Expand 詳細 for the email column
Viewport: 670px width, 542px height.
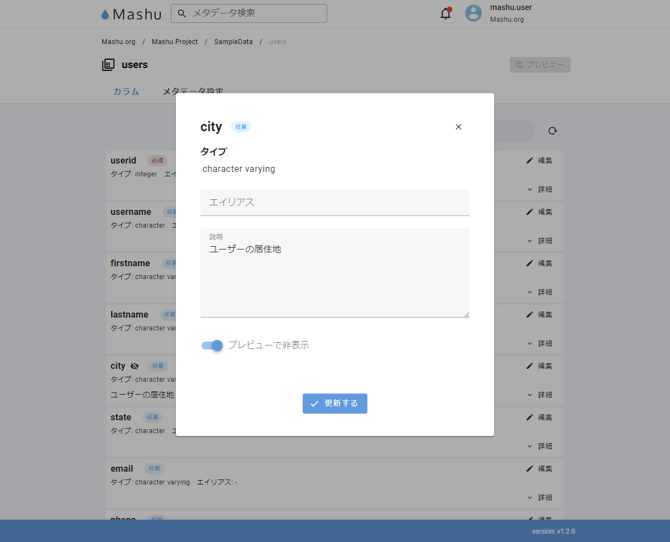point(539,497)
